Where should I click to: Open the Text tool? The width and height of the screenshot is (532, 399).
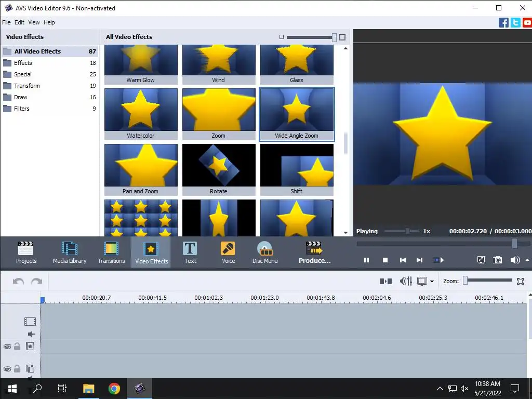pyautogui.click(x=190, y=252)
